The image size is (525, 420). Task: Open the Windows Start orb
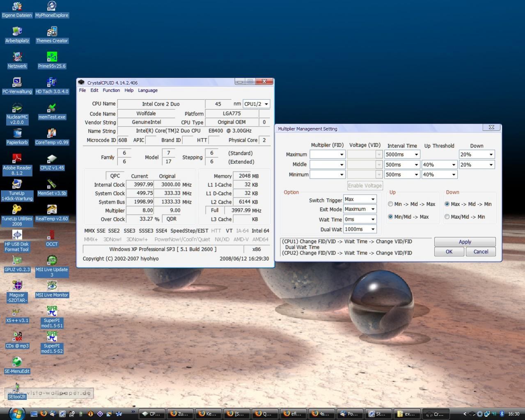tap(17, 413)
